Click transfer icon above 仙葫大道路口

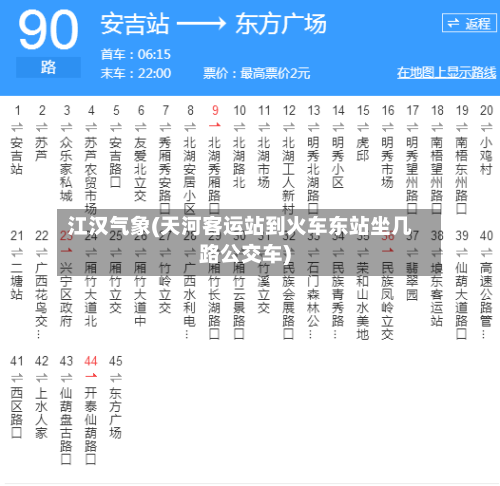click(x=462, y=252)
